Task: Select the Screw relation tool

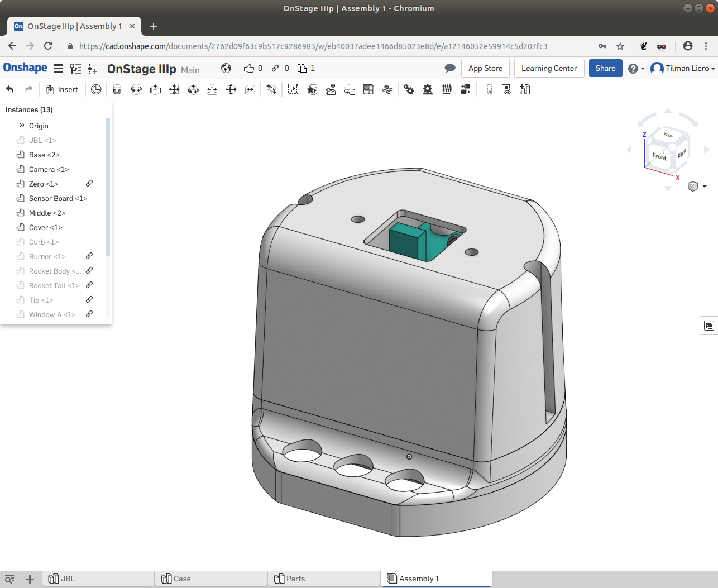Action: pyautogui.click(x=447, y=89)
